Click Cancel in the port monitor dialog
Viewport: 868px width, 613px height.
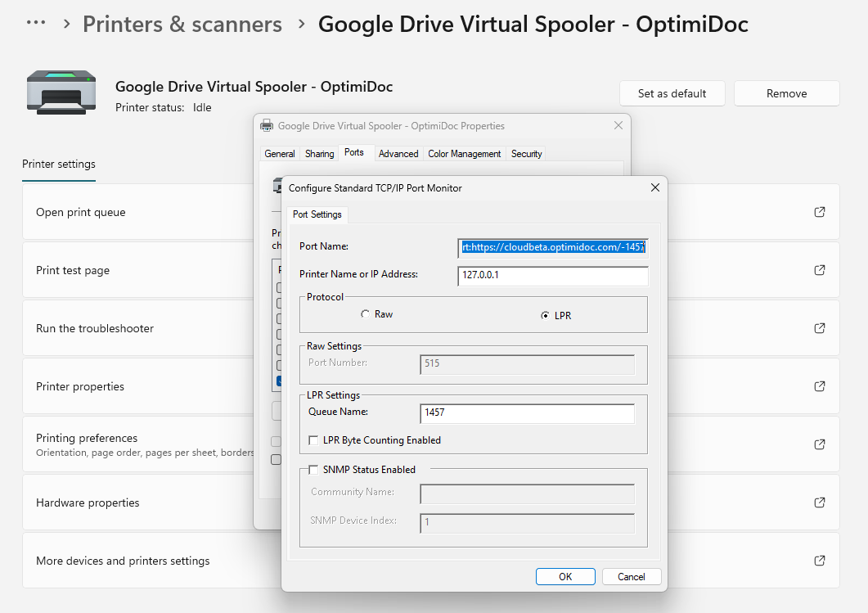tap(631, 576)
